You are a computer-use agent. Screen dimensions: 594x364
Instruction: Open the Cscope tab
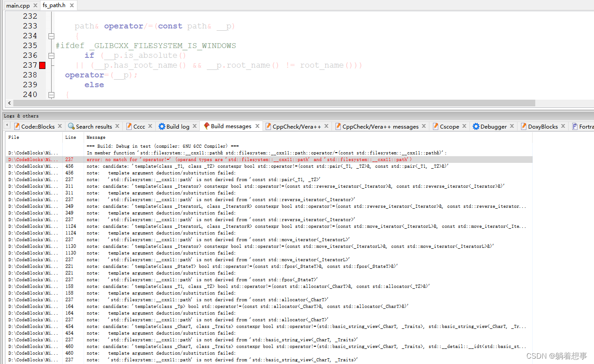click(x=449, y=127)
